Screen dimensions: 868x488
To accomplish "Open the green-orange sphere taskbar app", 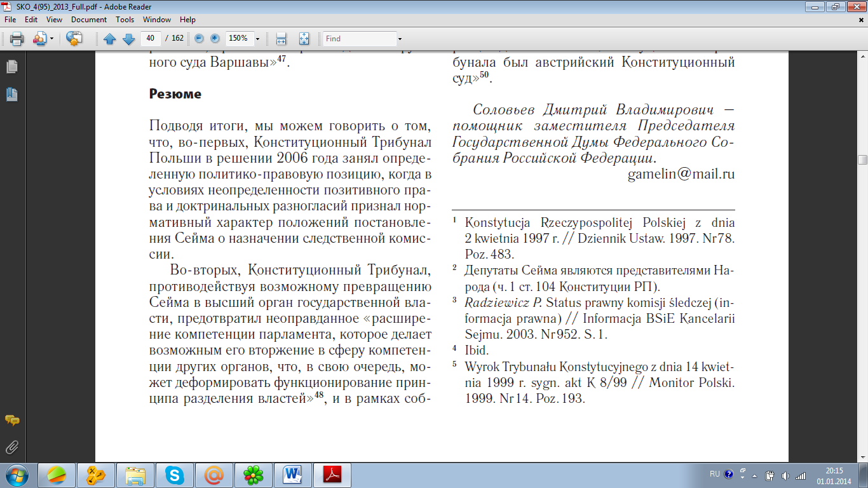I will point(57,475).
